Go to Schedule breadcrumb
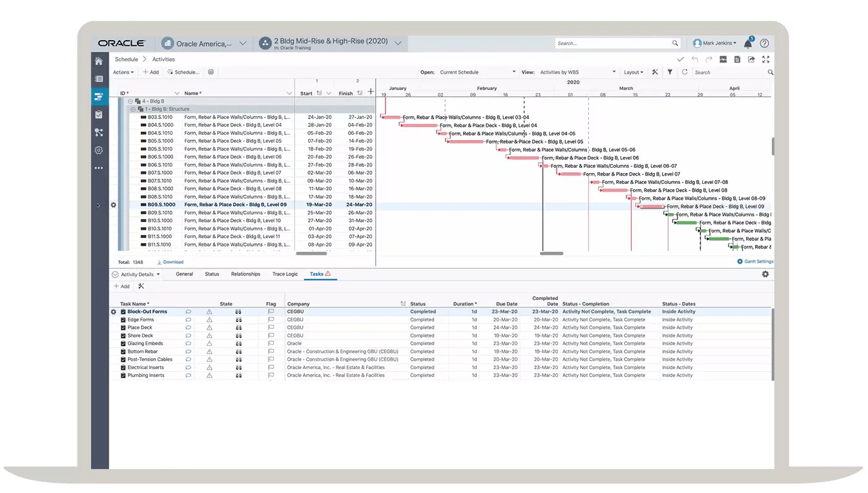 (127, 59)
